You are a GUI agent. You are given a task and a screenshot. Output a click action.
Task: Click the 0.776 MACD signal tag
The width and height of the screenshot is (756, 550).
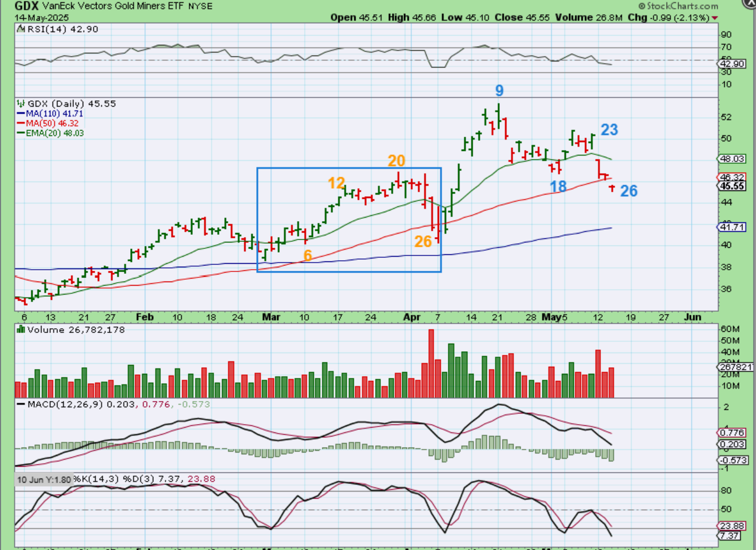731,432
